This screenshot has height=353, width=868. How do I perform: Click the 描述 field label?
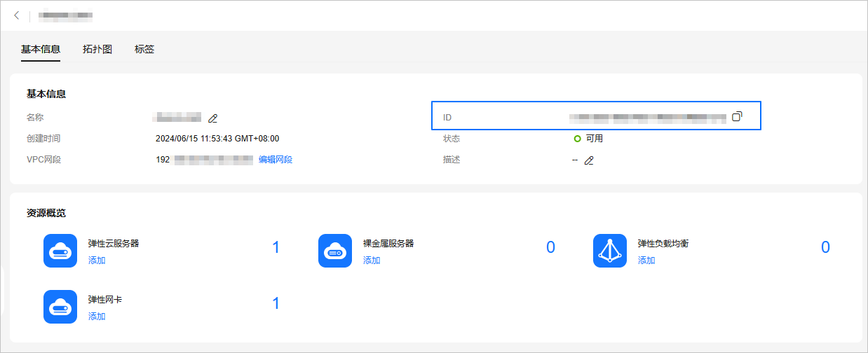click(x=452, y=160)
